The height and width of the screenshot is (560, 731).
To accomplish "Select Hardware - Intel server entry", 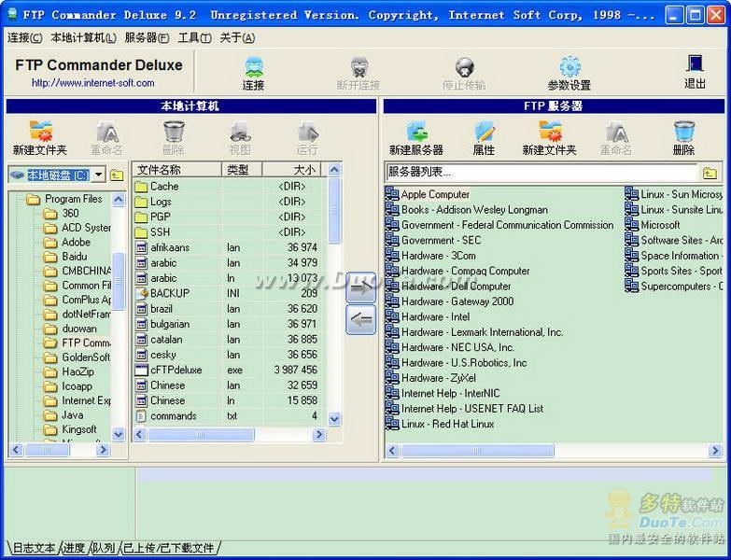I will 427,316.
